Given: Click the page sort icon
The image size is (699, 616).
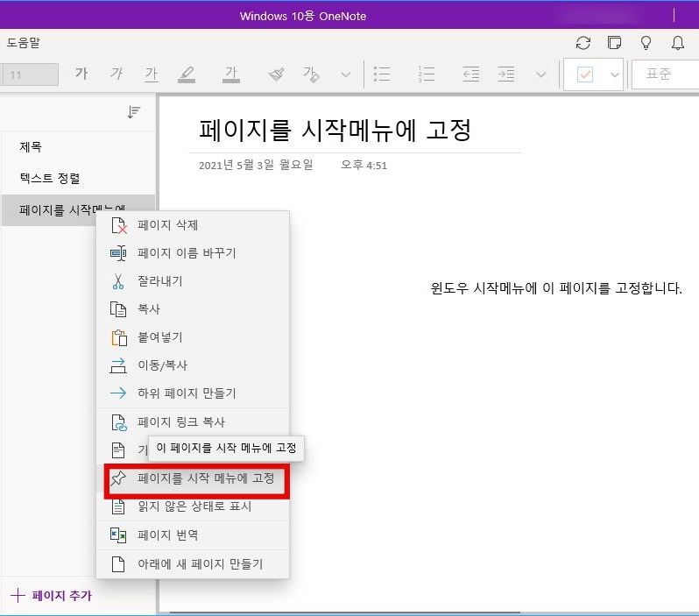Looking at the screenshot, I should (134, 111).
